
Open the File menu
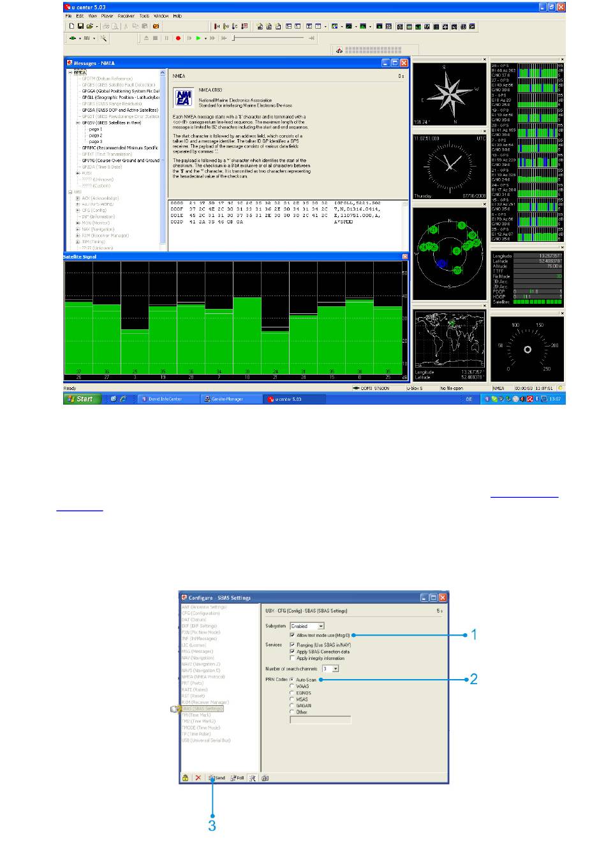coord(69,16)
